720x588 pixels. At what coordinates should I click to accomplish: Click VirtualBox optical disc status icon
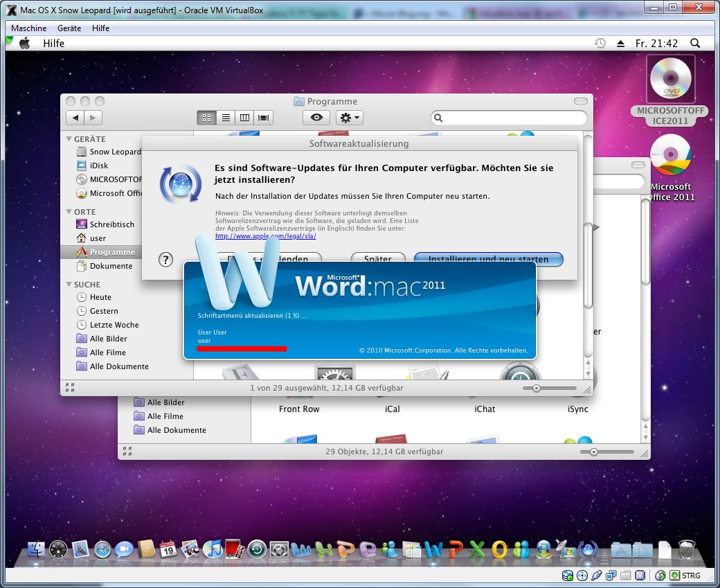click(582, 575)
